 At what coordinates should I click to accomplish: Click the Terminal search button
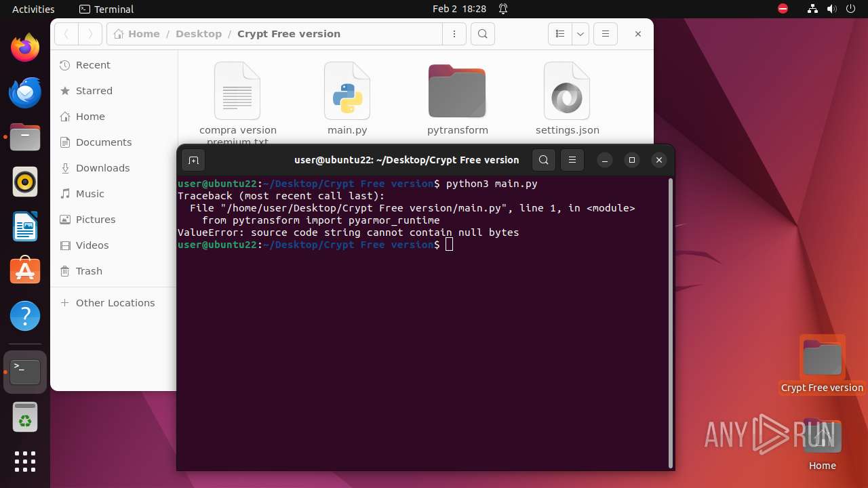[543, 160]
